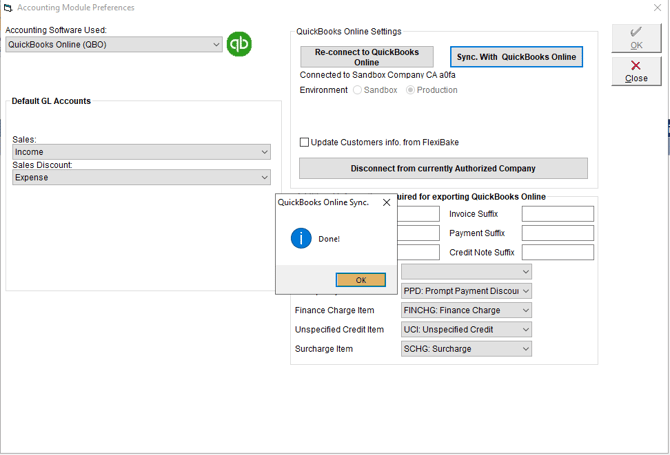Open the empty item dropdown
The image size is (670, 455).
point(466,272)
